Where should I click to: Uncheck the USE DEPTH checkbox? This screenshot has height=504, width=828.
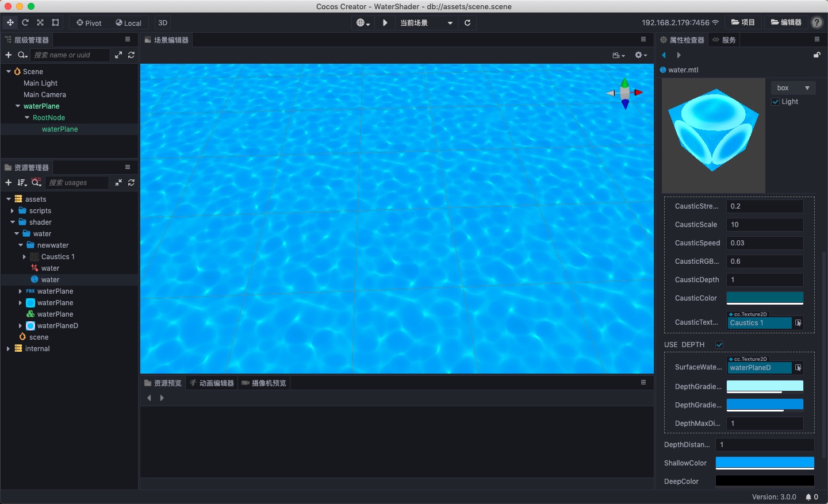click(719, 345)
